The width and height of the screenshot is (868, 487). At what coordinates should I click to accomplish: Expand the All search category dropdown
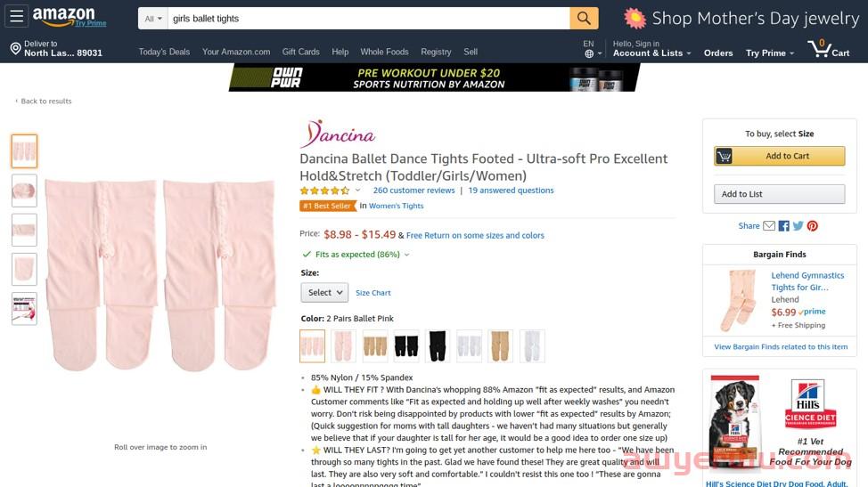(152, 18)
